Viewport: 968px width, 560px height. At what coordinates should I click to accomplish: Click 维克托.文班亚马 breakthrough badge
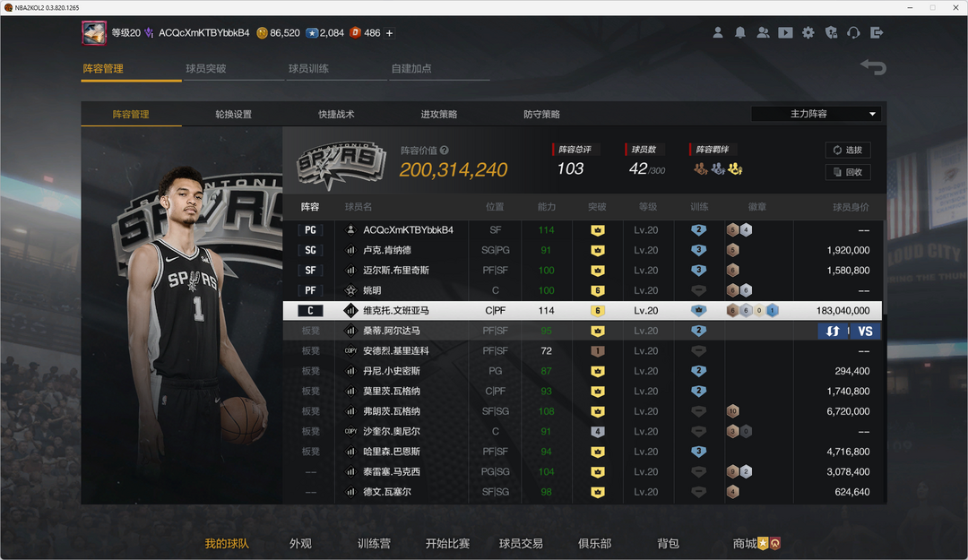[597, 311]
